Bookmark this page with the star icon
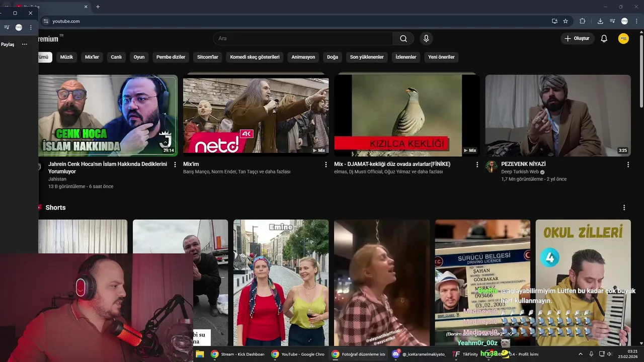 tap(566, 21)
